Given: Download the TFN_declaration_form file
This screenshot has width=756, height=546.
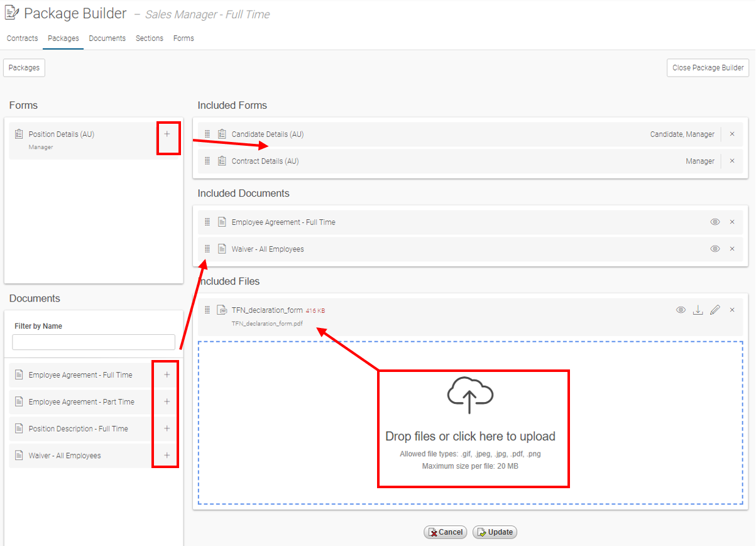Looking at the screenshot, I should pos(698,310).
